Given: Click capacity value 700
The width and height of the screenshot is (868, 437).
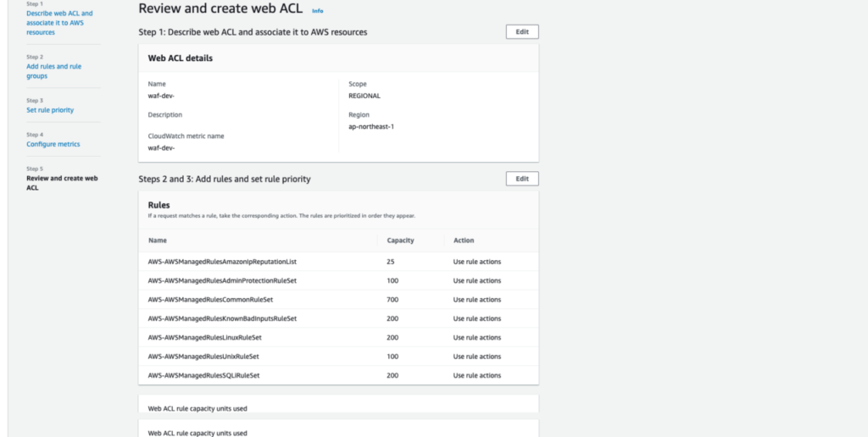Looking at the screenshot, I should [x=392, y=299].
